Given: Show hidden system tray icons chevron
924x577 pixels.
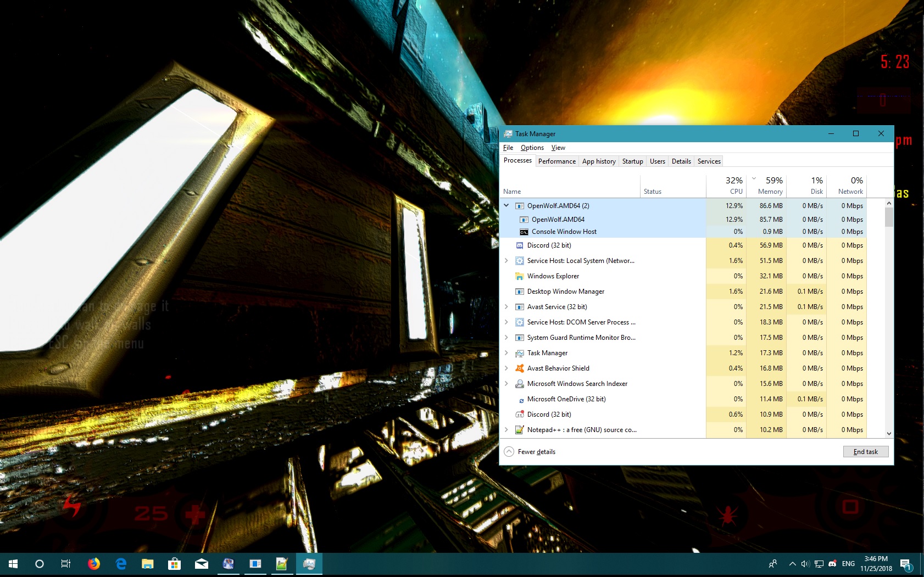Looking at the screenshot, I should (792, 564).
